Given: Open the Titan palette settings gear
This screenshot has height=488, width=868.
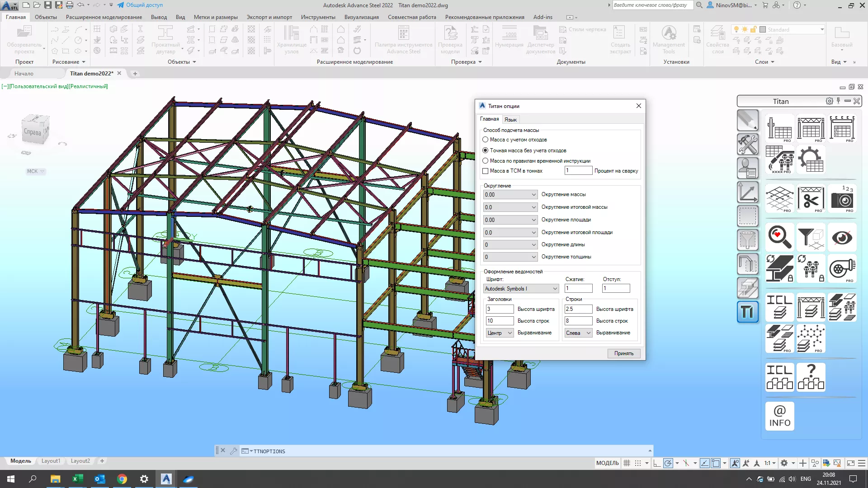Looking at the screenshot, I should click(829, 101).
